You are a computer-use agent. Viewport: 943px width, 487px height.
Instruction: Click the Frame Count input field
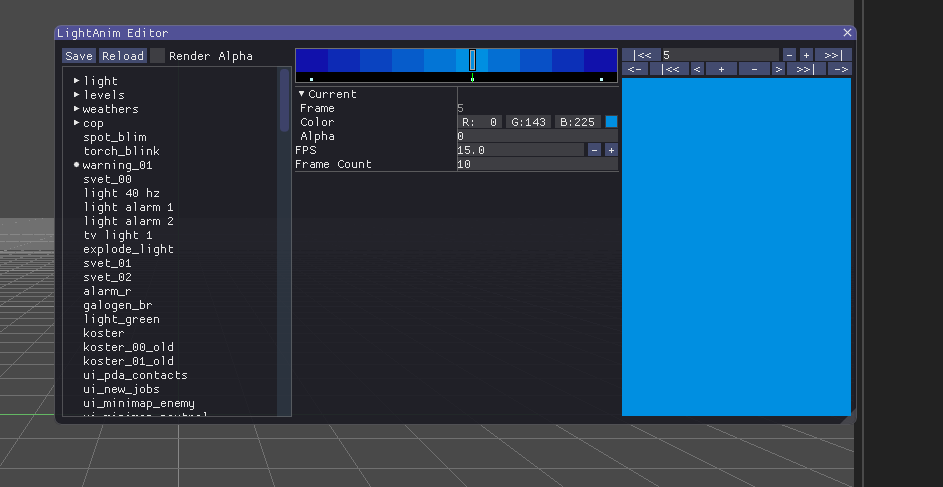(536, 164)
